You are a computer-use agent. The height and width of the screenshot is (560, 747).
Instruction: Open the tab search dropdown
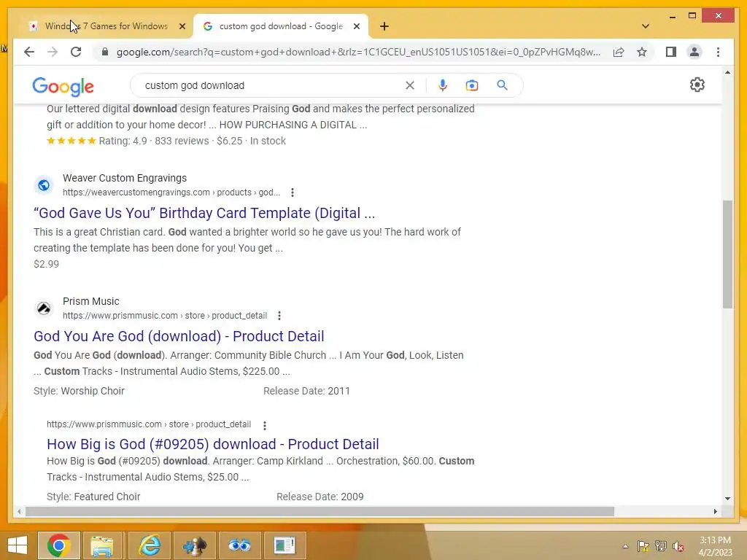tap(645, 26)
